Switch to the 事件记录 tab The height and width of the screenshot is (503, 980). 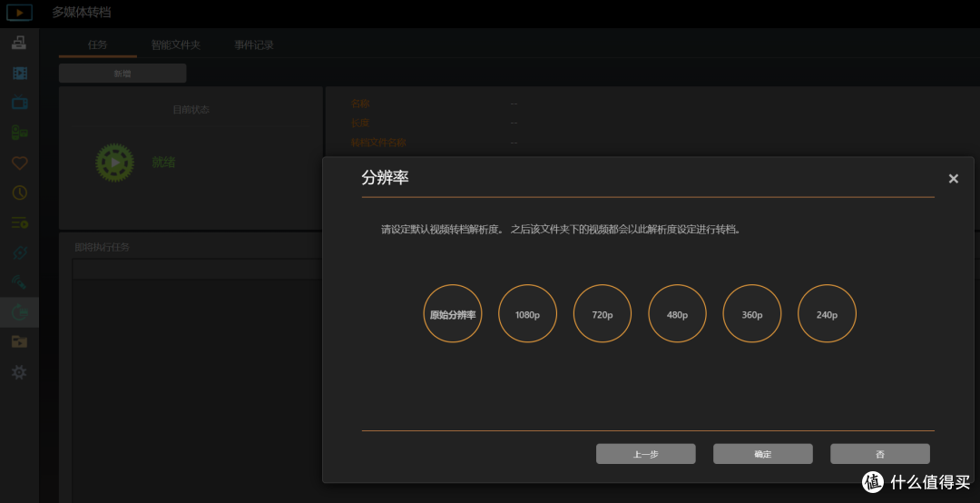[254, 45]
